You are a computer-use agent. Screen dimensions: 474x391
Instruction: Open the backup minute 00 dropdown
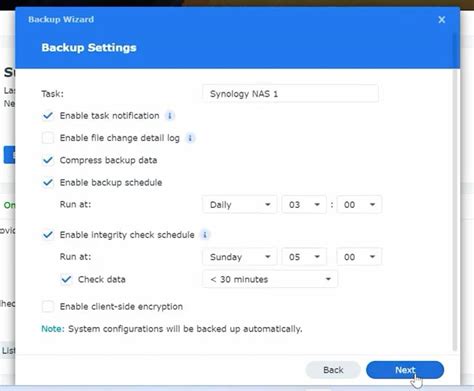click(359, 204)
